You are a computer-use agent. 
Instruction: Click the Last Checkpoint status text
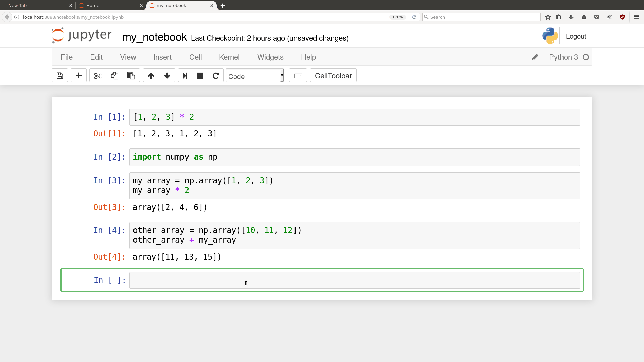(x=270, y=38)
